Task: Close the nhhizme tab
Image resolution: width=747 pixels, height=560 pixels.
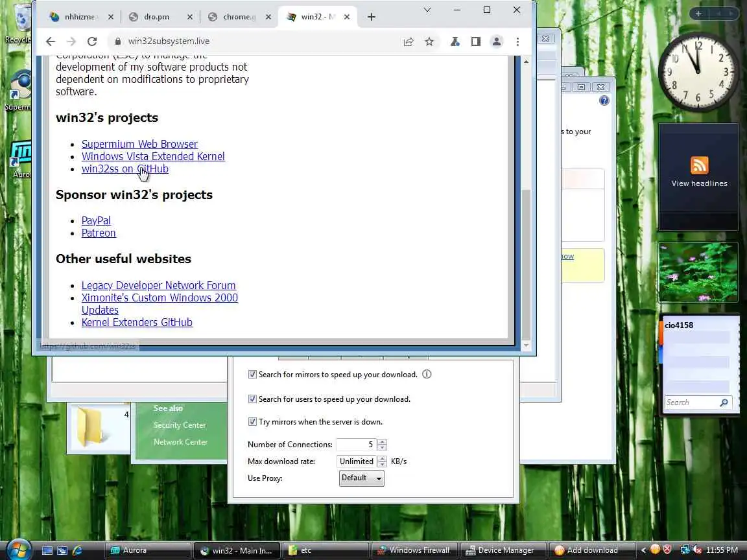Action: [x=110, y=17]
